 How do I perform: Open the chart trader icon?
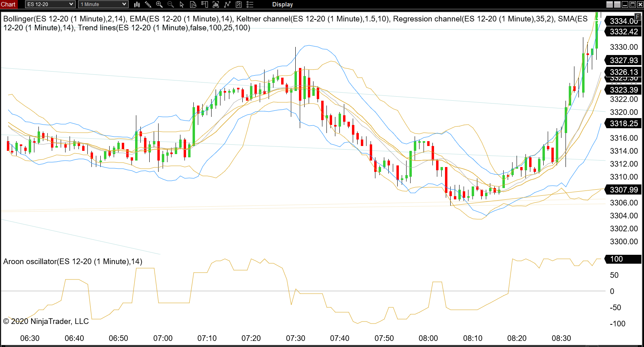point(205,4)
